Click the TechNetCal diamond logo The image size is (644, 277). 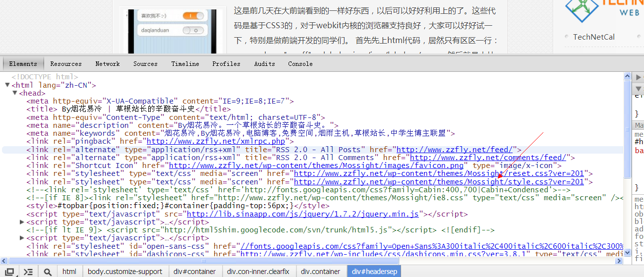(582, 10)
